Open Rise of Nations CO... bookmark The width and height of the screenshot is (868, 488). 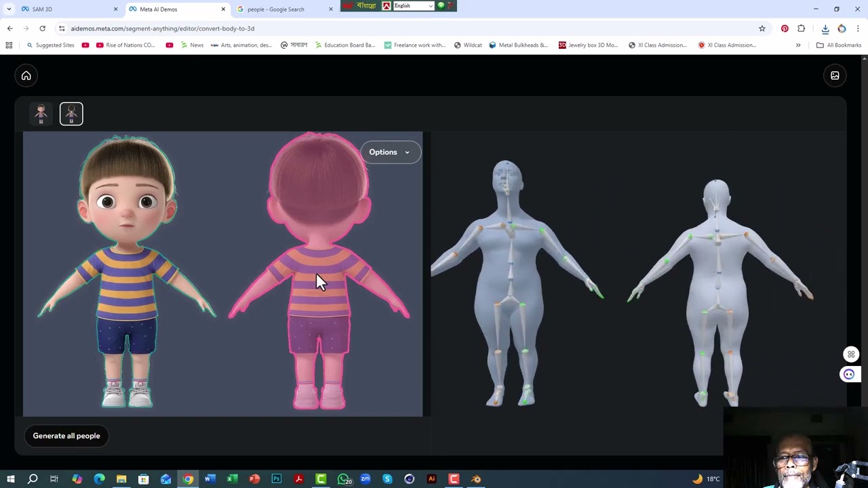pyautogui.click(x=125, y=45)
